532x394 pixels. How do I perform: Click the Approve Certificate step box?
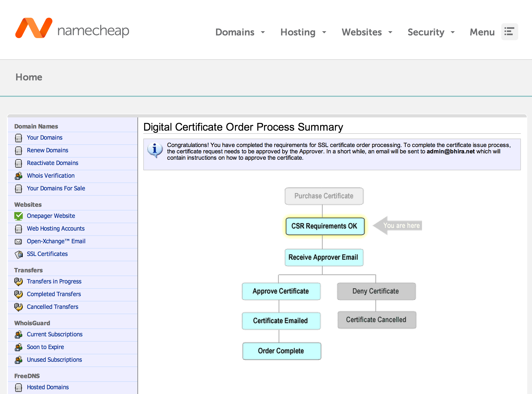tap(281, 291)
